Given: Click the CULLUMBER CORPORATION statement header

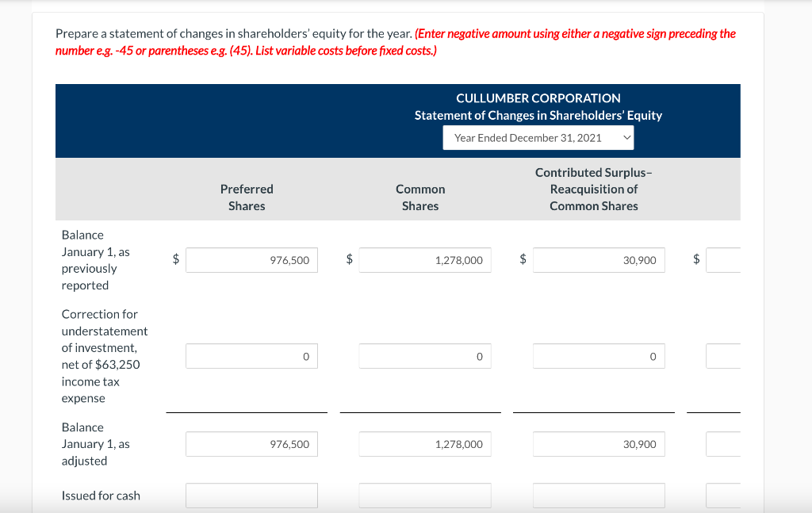Looking at the screenshot, I should click(x=538, y=98).
